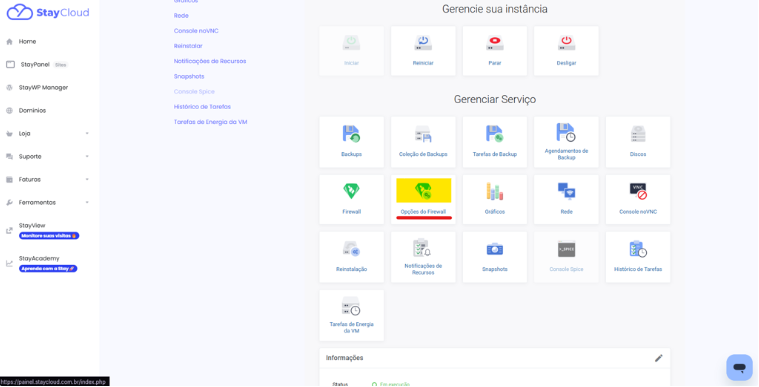Click the Monitore suas visitas badge

[x=49, y=236]
